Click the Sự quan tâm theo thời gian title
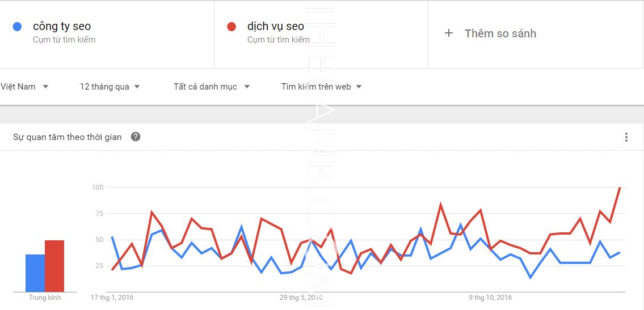 point(68,137)
